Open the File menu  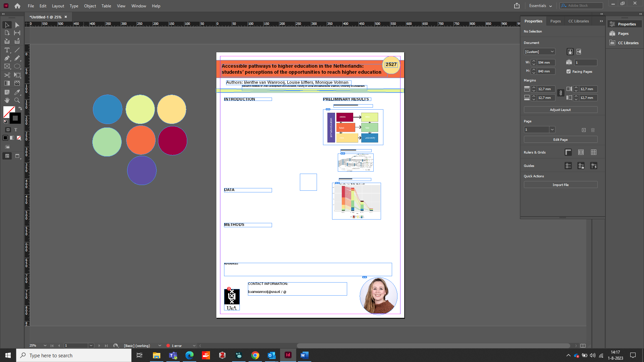[31, 6]
